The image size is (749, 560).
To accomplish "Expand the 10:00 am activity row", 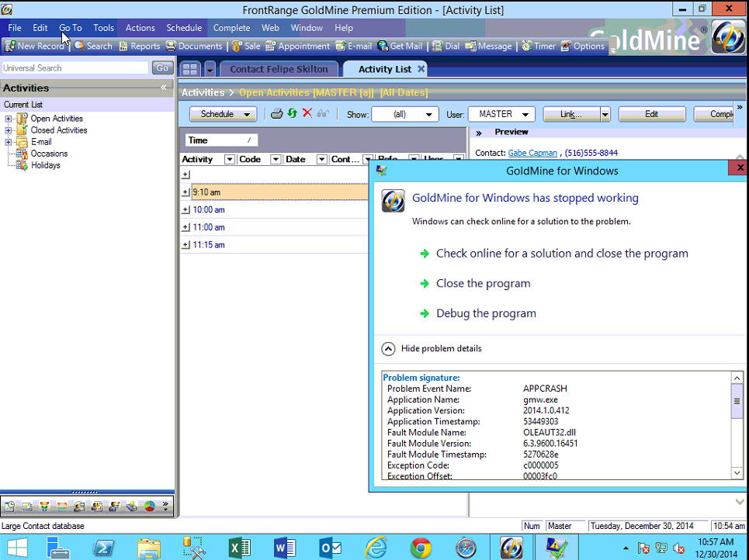I will point(186,209).
